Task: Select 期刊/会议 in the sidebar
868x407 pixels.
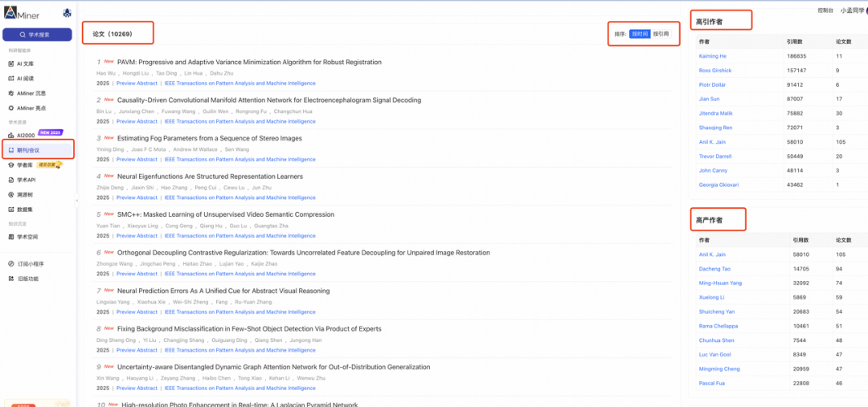Action: coord(38,150)
